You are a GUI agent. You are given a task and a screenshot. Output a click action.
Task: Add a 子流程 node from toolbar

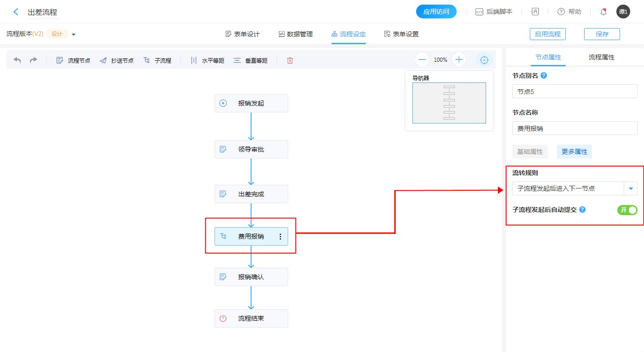[x=157, y=60]
